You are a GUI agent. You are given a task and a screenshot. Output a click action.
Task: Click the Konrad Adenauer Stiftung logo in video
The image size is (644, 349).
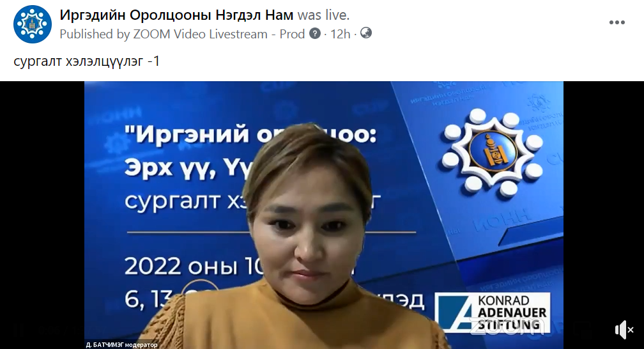tap(492, 313)
